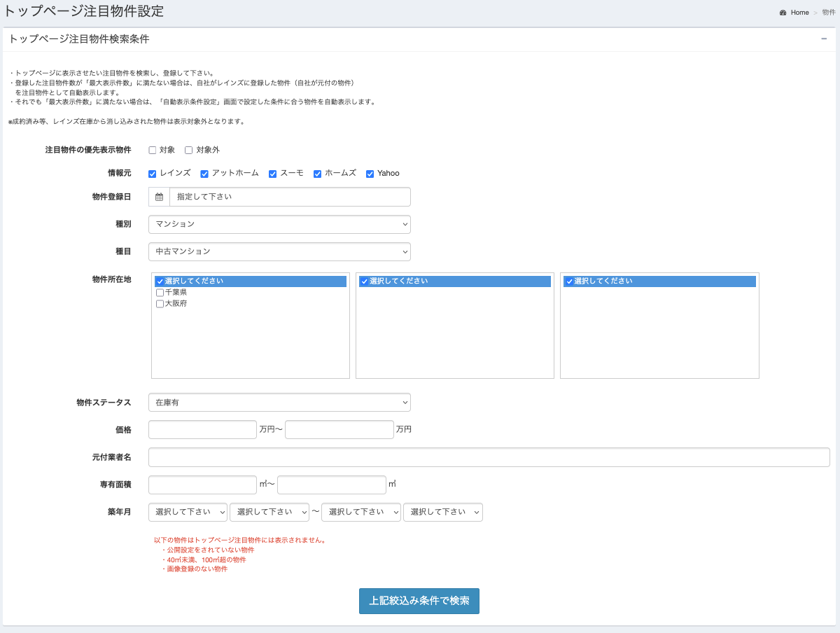Screen dimensions: 840x633
Task: Click the red note 40㎡未満、100㎡超の物件
Action: 206,559
